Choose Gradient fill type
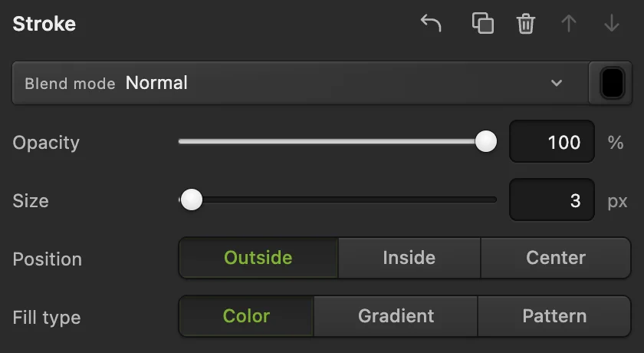644x353 pixels. pos(396,316)
